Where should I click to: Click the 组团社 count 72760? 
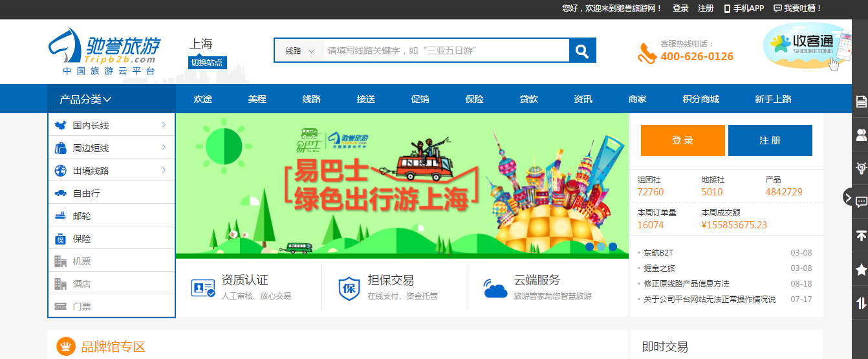[x=651, y=192]
